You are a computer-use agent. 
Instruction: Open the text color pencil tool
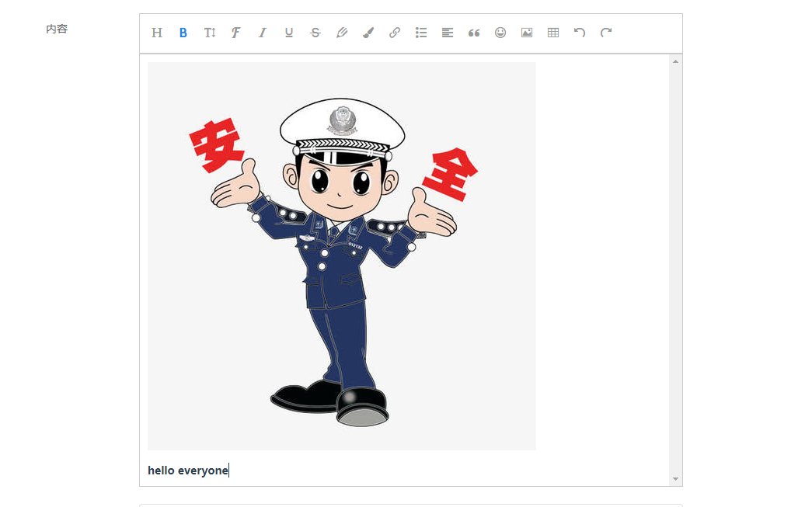point(342,33)
